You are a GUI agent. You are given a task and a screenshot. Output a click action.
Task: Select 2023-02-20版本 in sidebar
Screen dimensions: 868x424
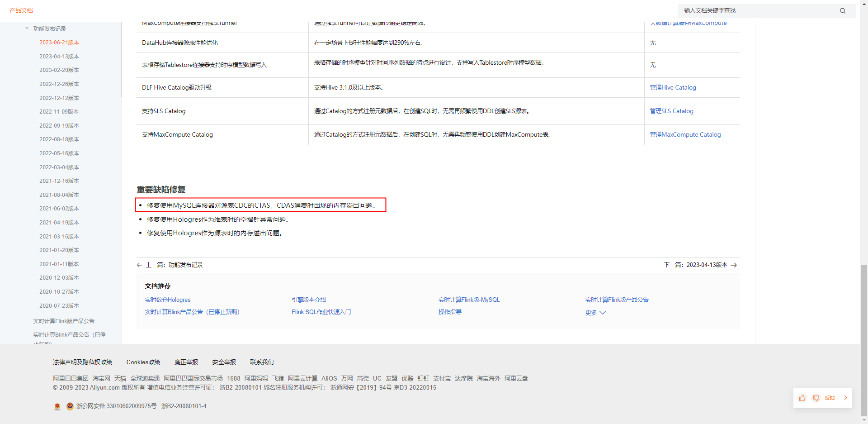tap(59, 70)
